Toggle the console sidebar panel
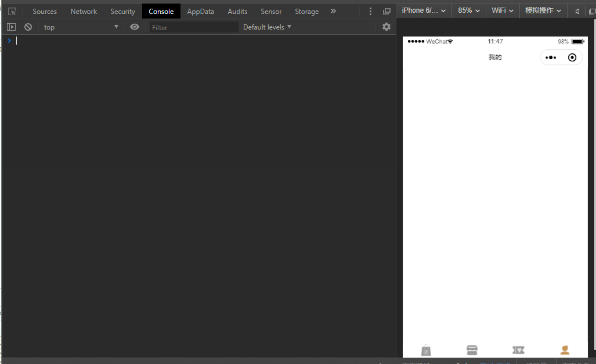The height and width of the screenshot is (364, 596). coord(12,27)
